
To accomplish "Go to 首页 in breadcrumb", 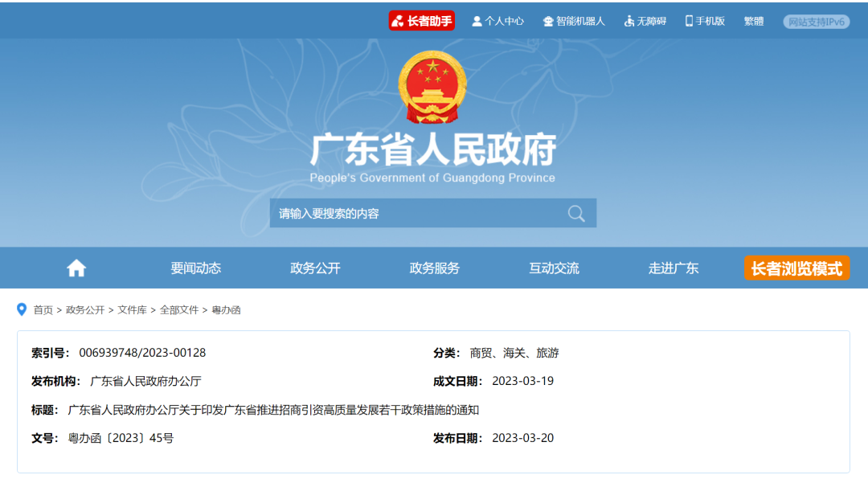I will [43, 310].
